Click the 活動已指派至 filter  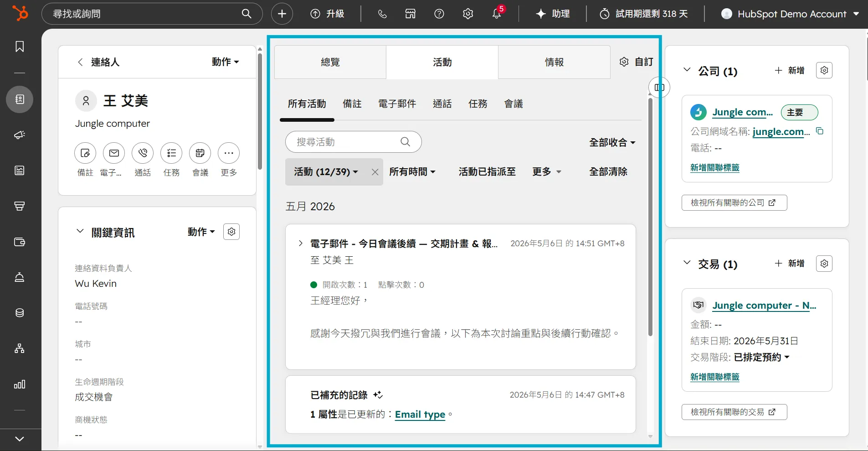[x=487, y=171]
